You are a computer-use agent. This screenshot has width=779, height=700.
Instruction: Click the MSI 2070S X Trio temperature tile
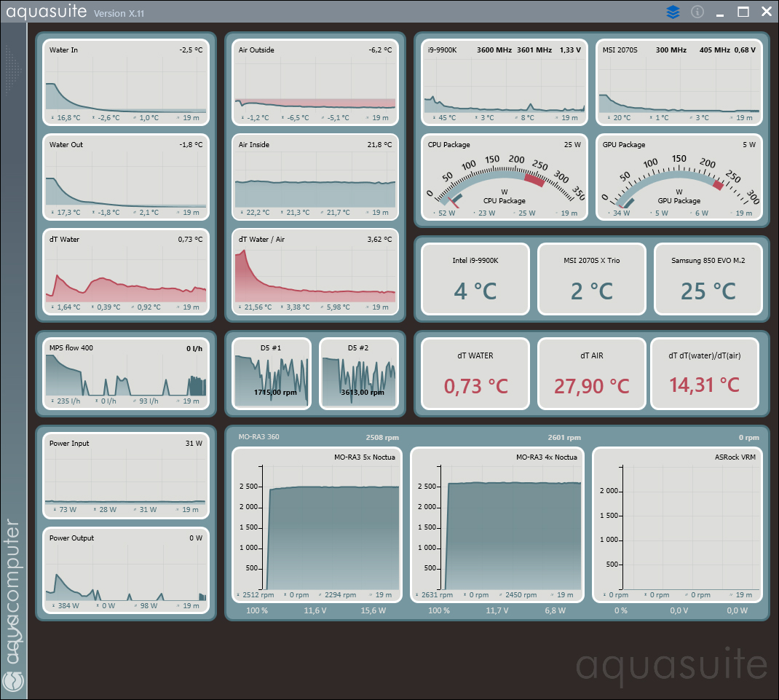592,279
